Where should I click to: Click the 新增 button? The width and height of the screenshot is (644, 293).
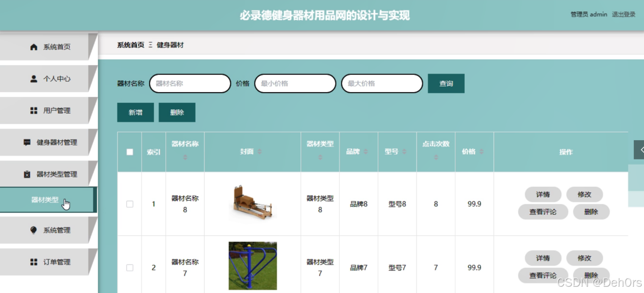click(136, 112)
